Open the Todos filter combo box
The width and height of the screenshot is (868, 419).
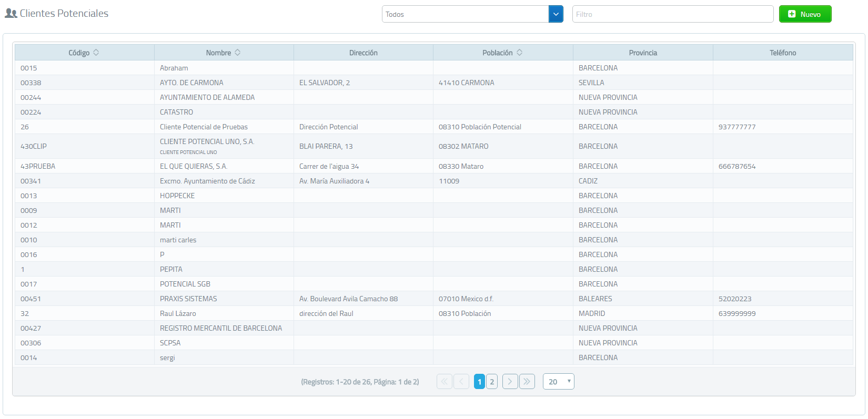[472, 14]
